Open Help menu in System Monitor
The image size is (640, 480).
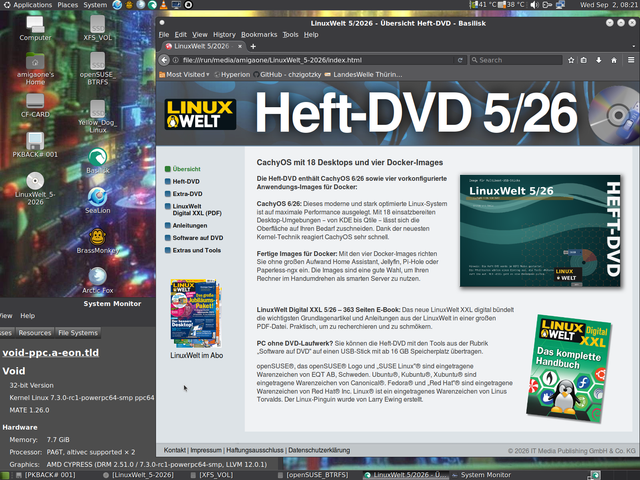[x=27, y=316]
